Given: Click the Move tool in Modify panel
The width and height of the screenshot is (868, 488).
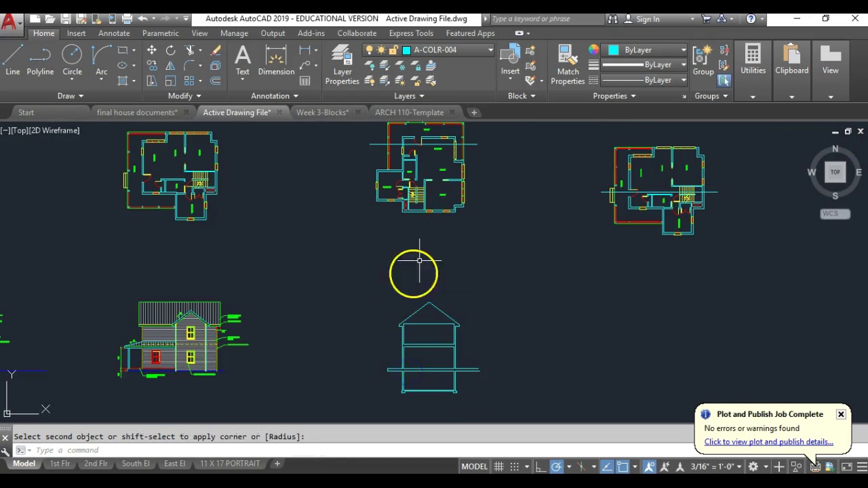Looking at the screenshot, I should [x=152, y=50].
